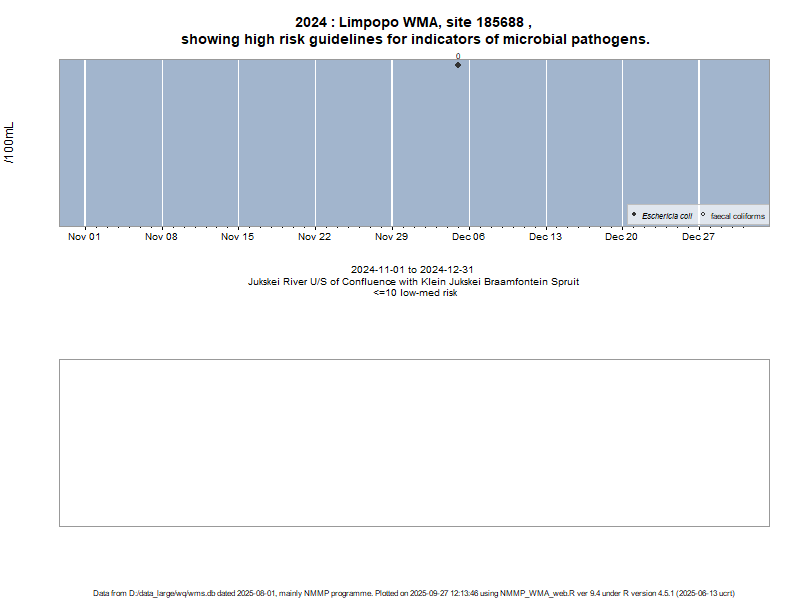Click the '<=10 low-med risk' guideline text
This screenshot has height=600, width=800.
(x=414, y=293)
